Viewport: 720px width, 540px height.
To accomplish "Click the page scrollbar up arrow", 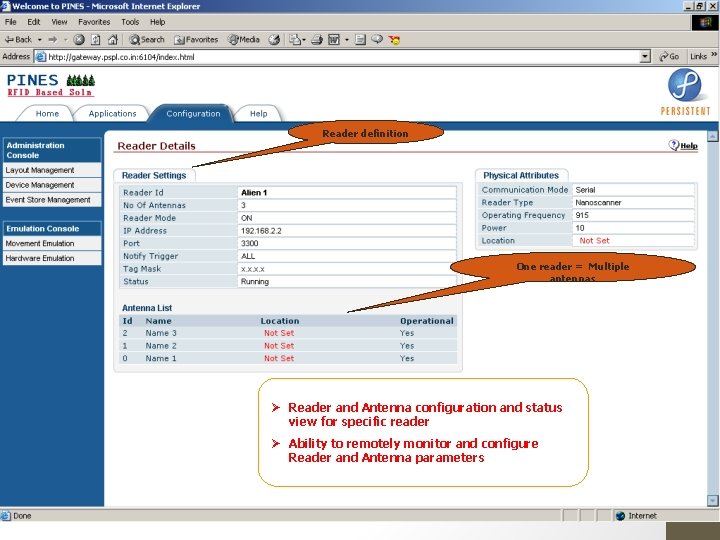I will (x=712, y=136).
